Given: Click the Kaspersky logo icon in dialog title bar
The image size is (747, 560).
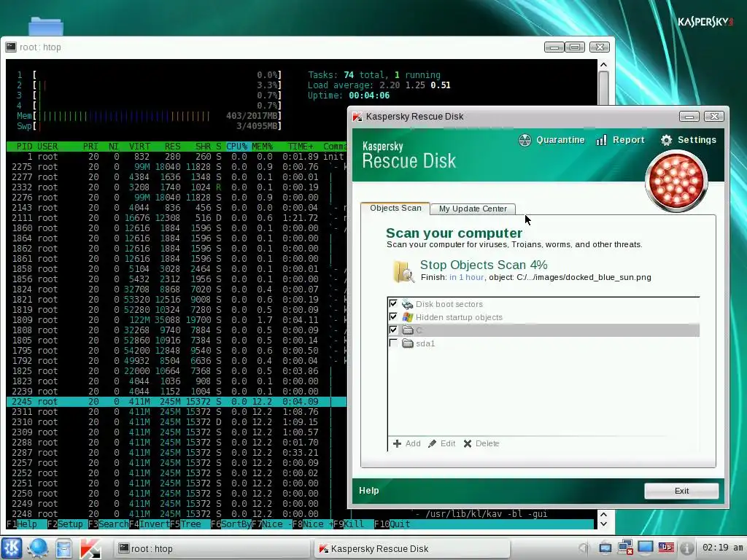Looking at the screenshot, I should click(357, 117).
